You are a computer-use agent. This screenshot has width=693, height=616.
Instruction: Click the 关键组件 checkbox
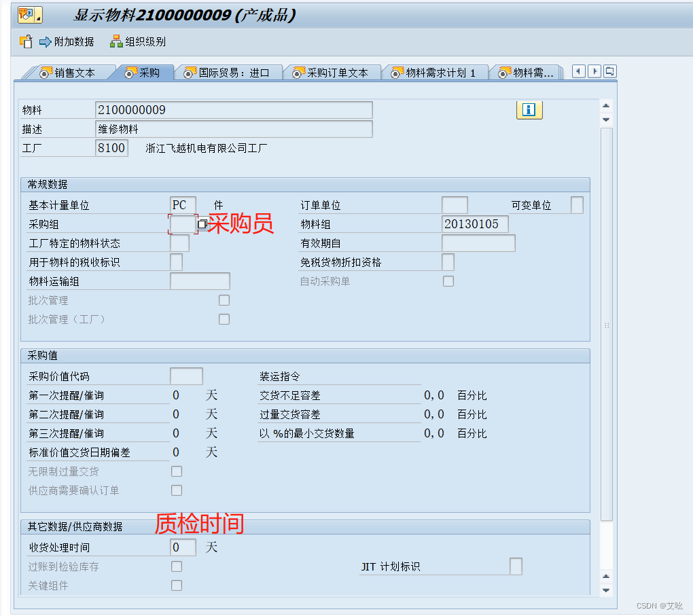pos(176,585)
